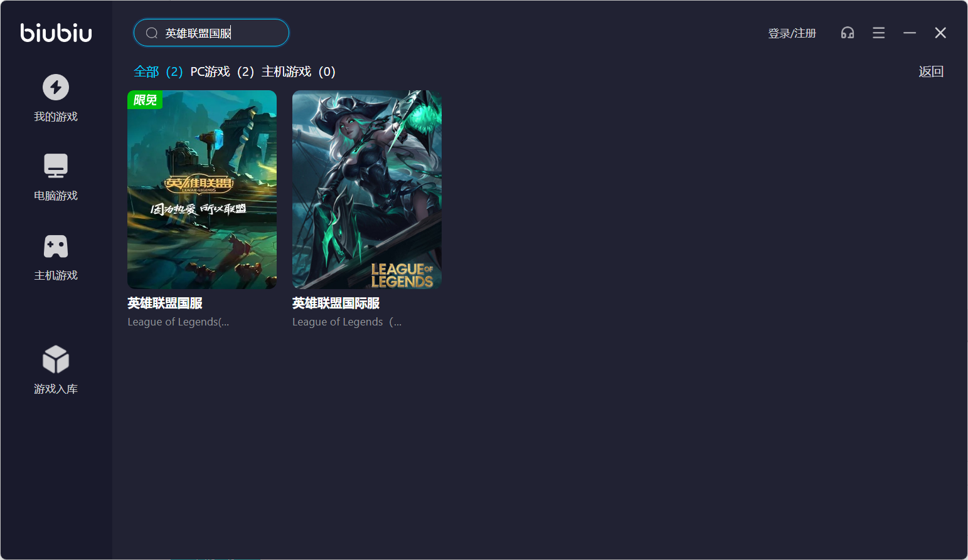Switch to the PC游戏 (2) tab
968x560 pixels.
[222, 72]
